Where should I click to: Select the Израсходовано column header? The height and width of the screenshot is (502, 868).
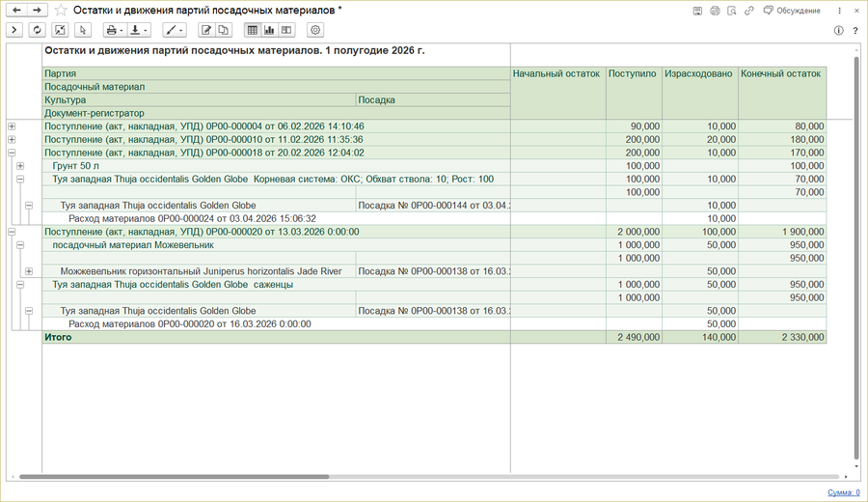(700, 93)
